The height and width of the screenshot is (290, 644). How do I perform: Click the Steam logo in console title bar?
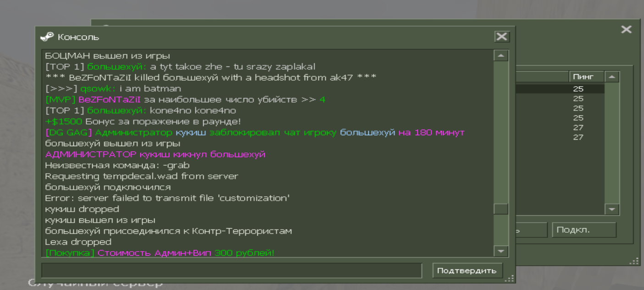pos(47,37)
